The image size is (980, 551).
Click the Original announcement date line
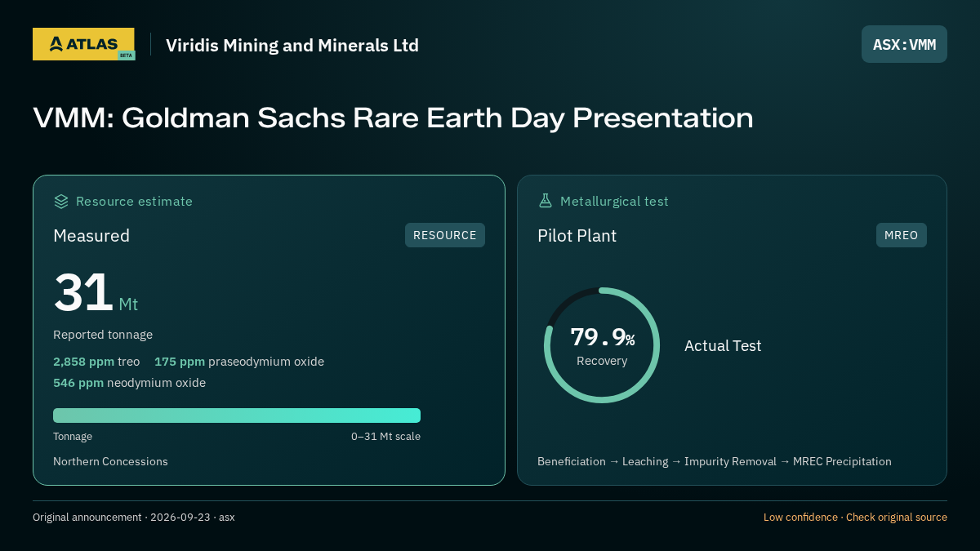click(x=134, y=517)
